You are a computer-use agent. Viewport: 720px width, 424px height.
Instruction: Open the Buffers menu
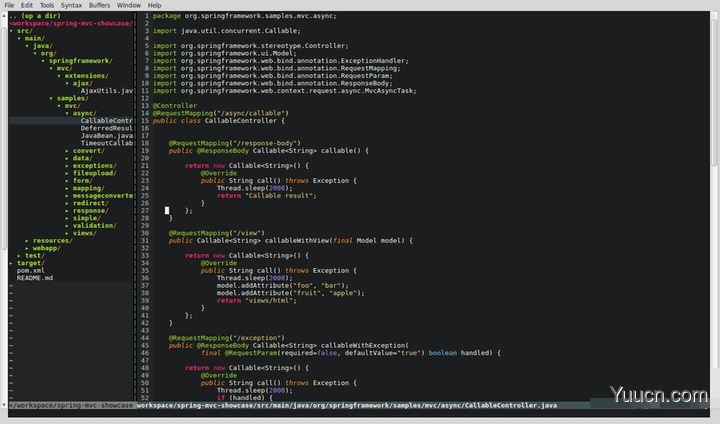[x=99, y=5]
